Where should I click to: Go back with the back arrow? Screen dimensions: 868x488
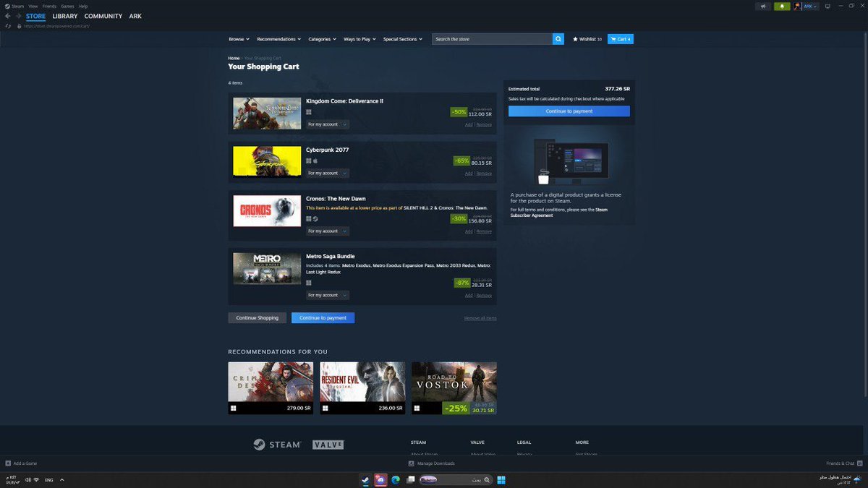(8, 16)
